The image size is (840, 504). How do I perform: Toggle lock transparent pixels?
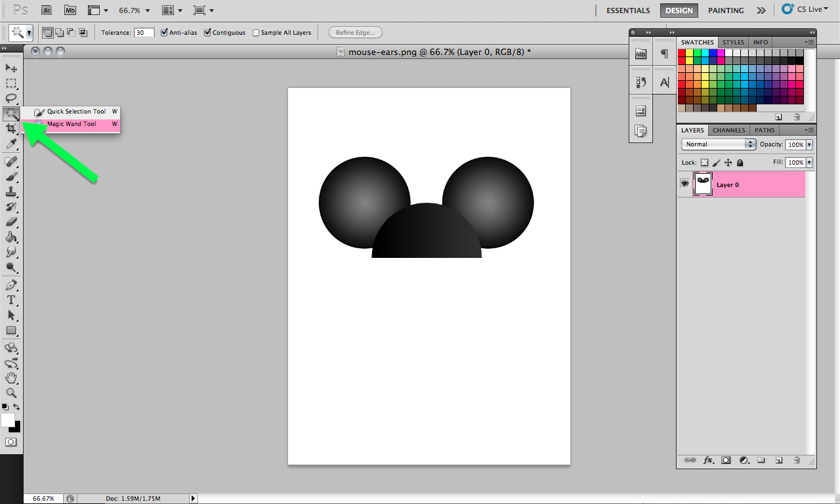click(705, 162)
